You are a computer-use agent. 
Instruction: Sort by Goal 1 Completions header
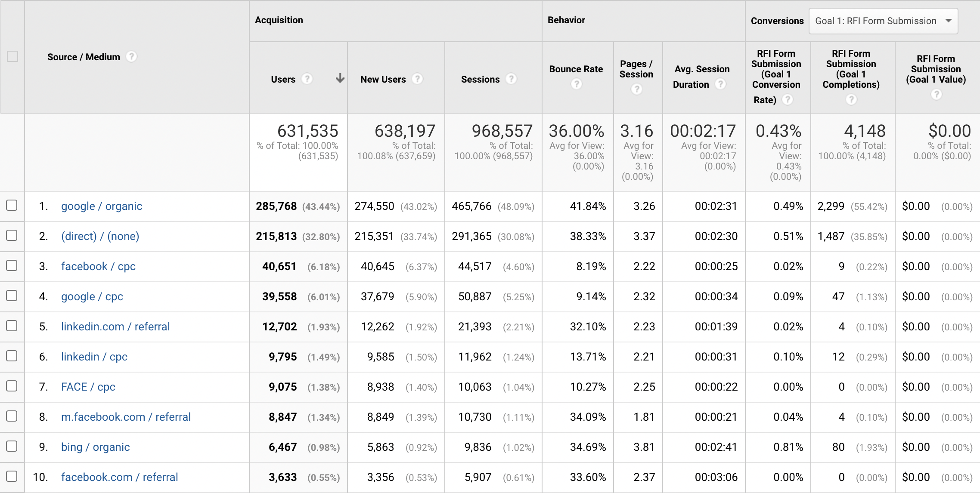(851, 69)
